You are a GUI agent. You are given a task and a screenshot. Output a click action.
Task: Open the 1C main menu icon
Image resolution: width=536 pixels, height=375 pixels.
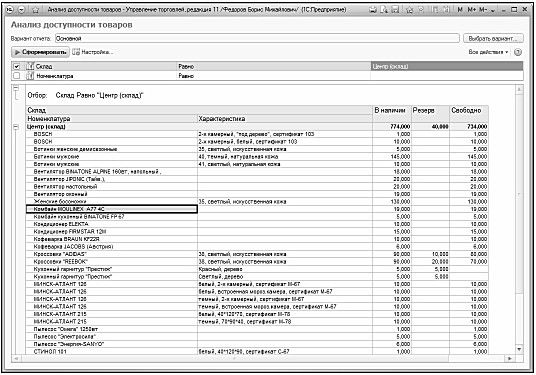click(x=9, y=10)
